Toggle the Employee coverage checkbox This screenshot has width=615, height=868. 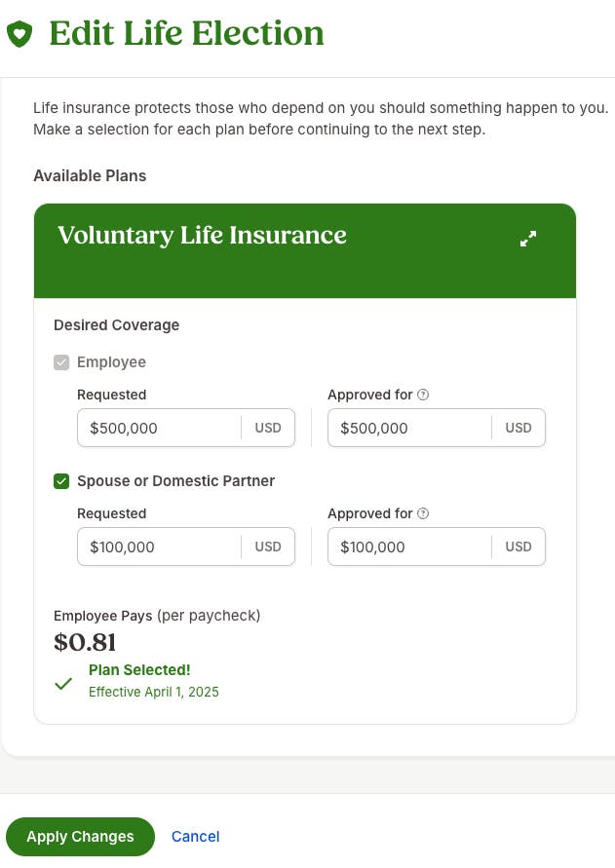point(61,362)
